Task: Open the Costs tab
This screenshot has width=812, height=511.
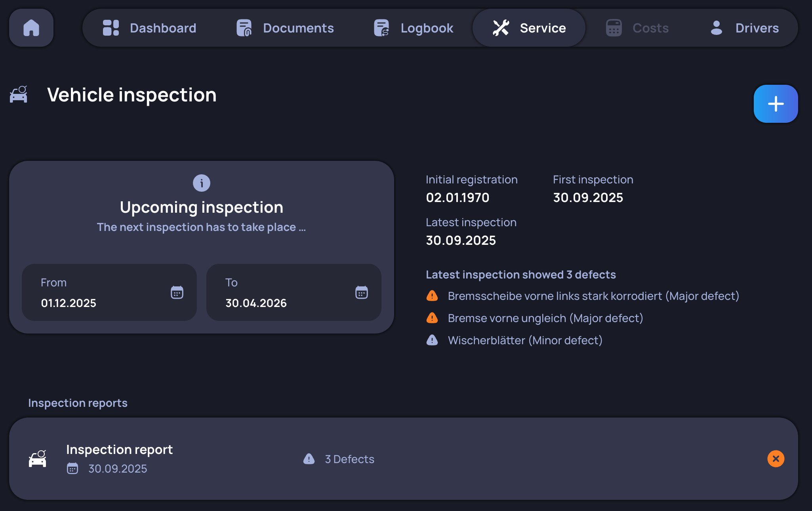Action: coord(637,28)
